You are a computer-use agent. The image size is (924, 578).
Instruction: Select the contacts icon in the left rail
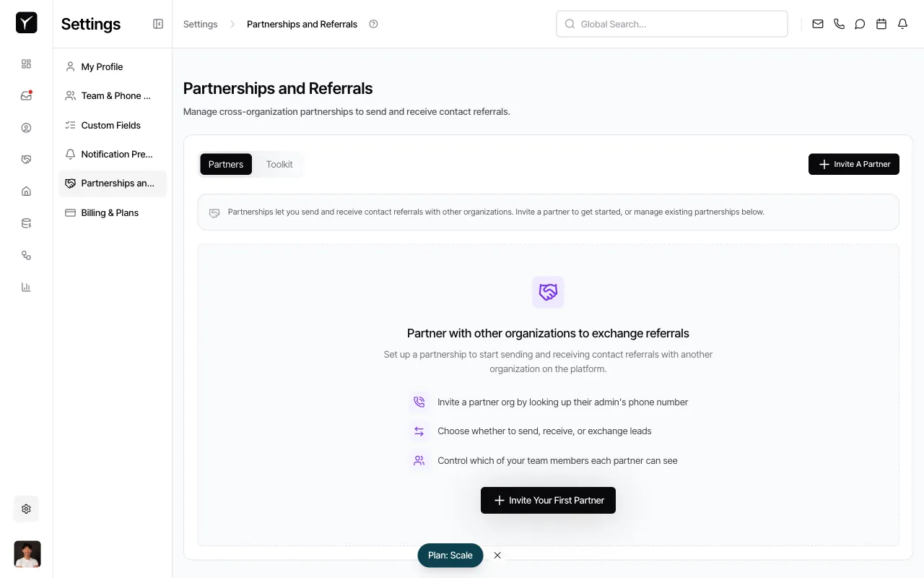click(x=26, y=127)
